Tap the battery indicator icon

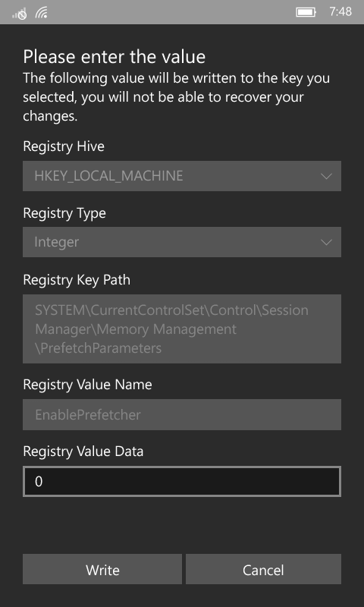(x=306, y=12)
